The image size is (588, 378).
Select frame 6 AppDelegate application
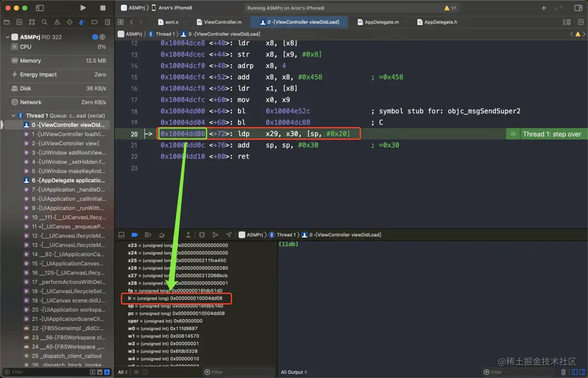tap(68, 180)
